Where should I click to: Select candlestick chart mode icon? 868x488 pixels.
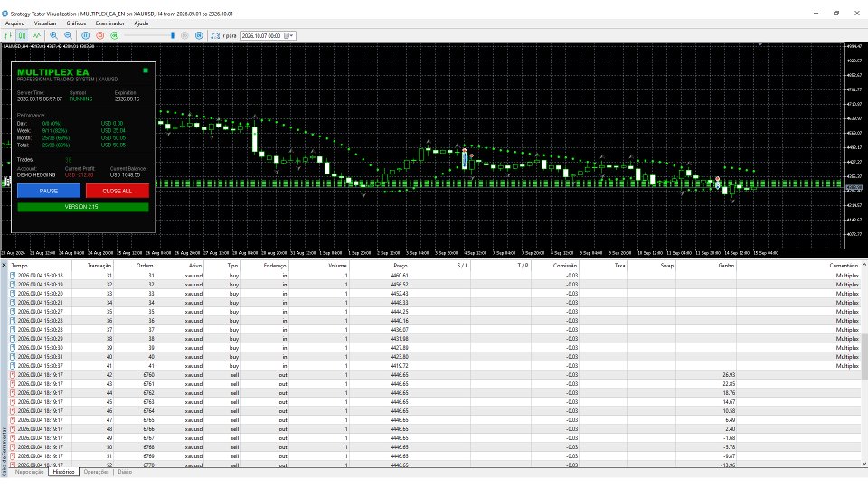click(x=22, y=35)
